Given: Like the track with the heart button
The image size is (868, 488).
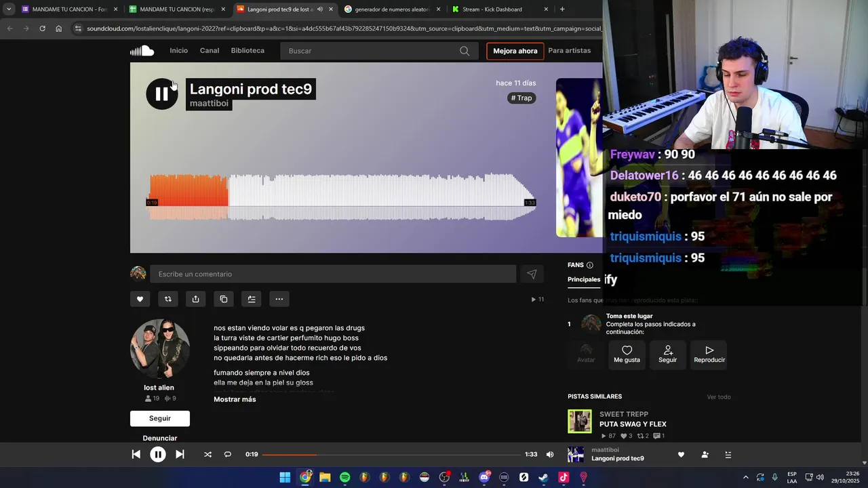Looking at the screenshot, I should (x=140, y=299).
